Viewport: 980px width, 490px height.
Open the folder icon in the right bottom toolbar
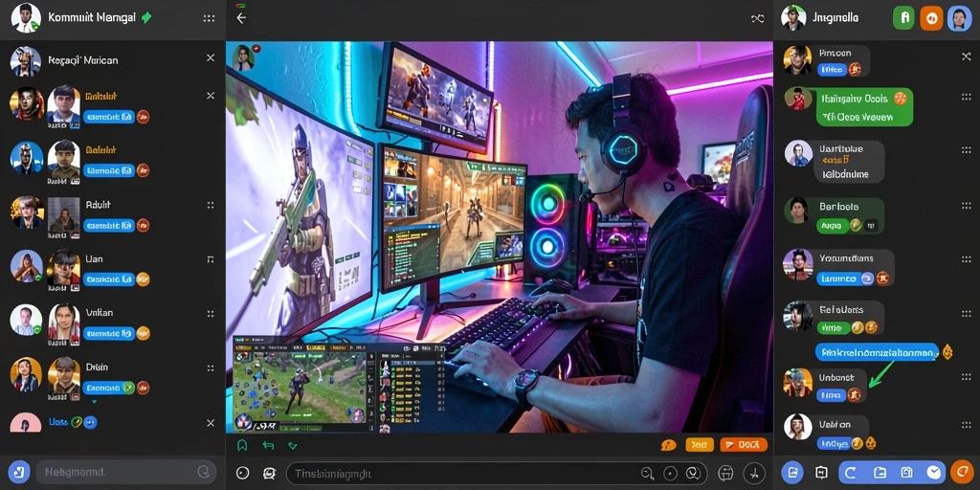coord(880,473)
